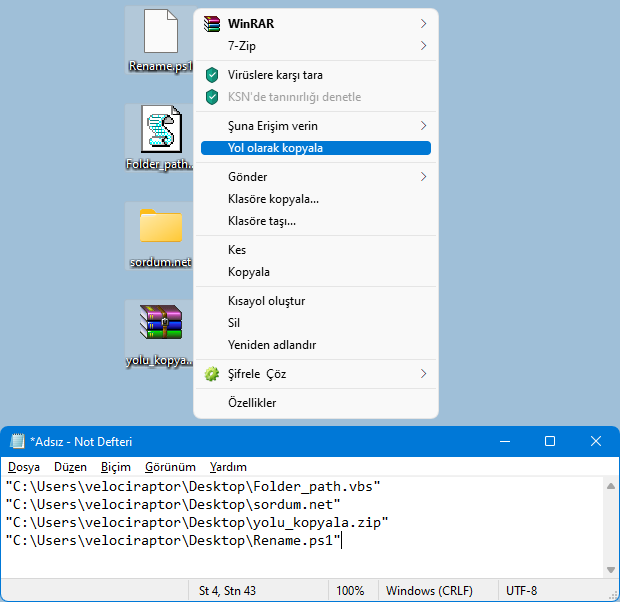Choose Şifrele Çöz entry

tap(316, 374)
